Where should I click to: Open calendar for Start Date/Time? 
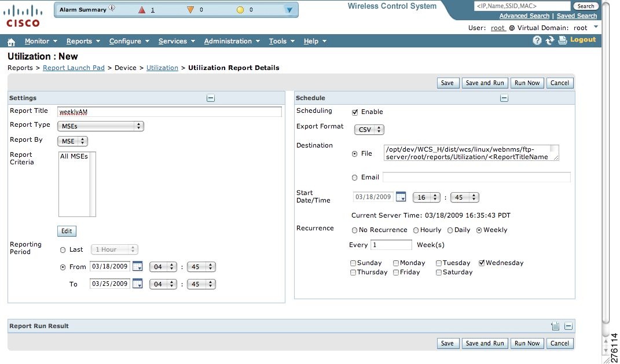(x=401, y=196)
